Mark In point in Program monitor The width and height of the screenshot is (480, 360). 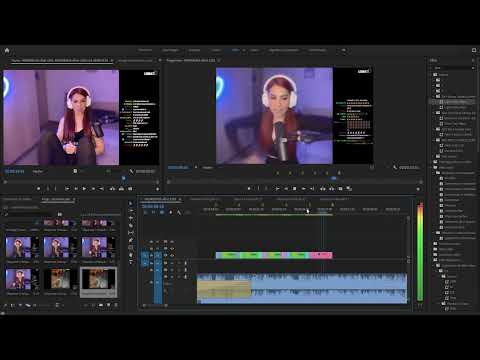click(x=258, y=189)
